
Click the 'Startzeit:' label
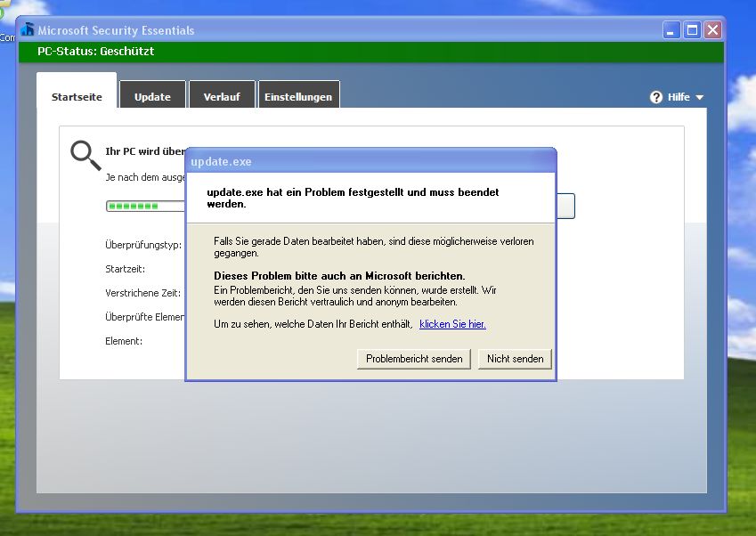tap(125, 269)
